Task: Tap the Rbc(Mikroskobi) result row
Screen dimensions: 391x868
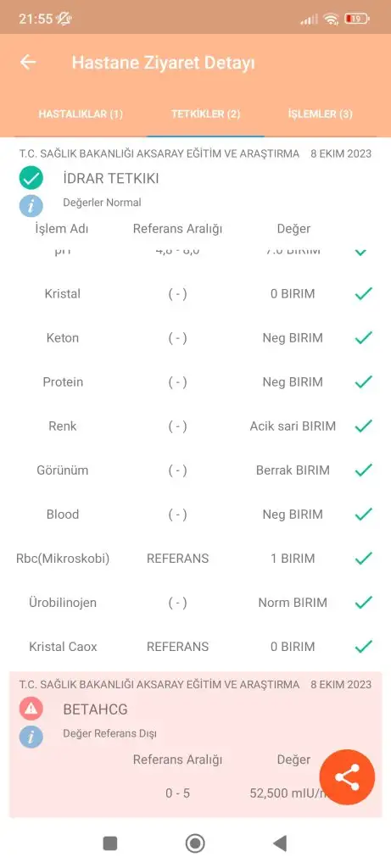Action: point(195,559)
